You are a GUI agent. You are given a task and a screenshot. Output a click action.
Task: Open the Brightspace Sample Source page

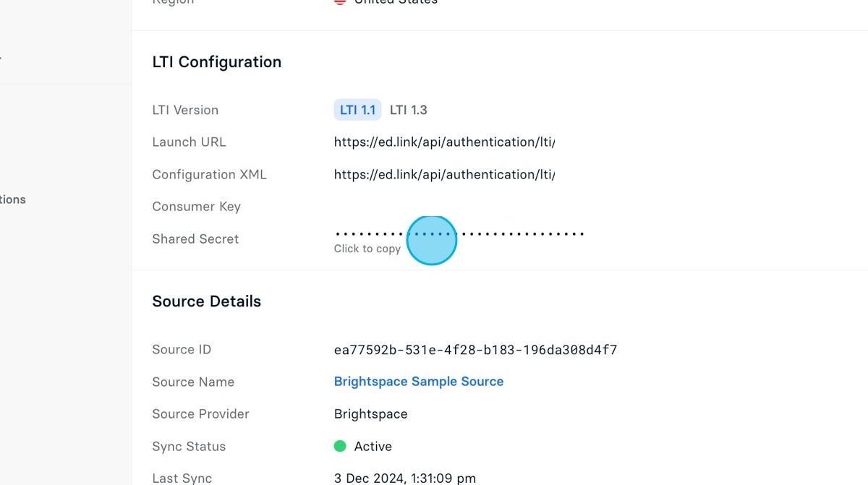coord(418,381)
